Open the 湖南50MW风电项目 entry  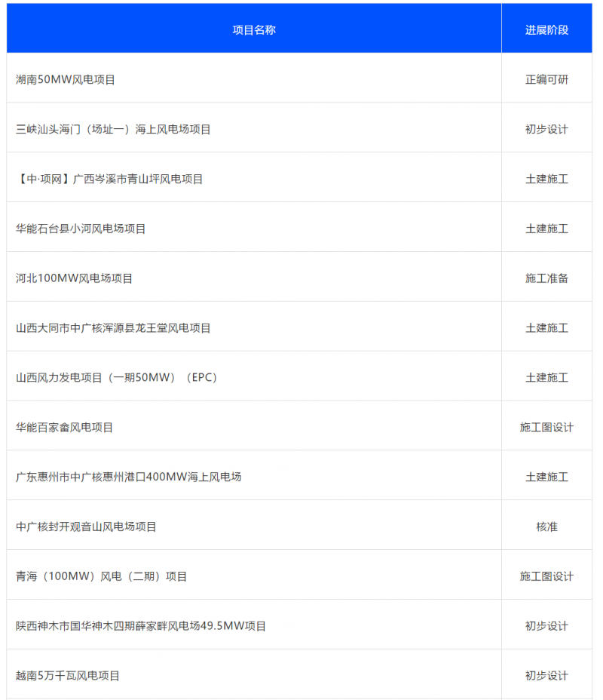tap(66, 79)
